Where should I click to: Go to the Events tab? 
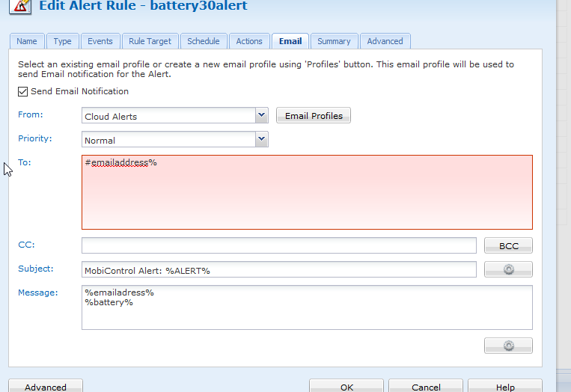pyautogui.click(x=100, y=41)
